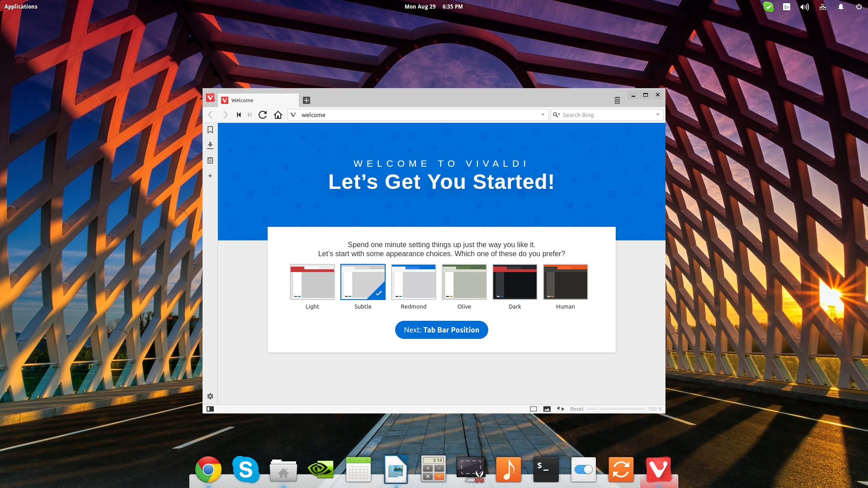Open the date and time indicator
The width and height of the screenshot is (868, 488).
coord(434,6)
